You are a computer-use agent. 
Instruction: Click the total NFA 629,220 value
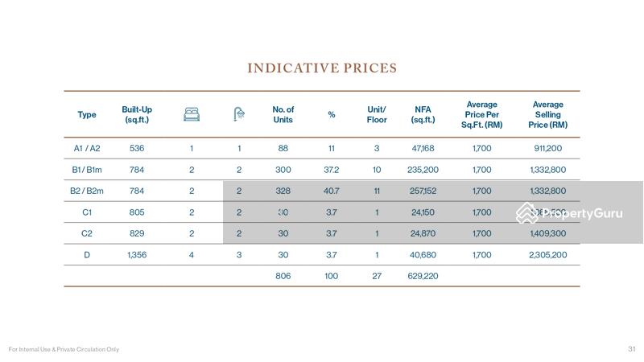(423, 276)
